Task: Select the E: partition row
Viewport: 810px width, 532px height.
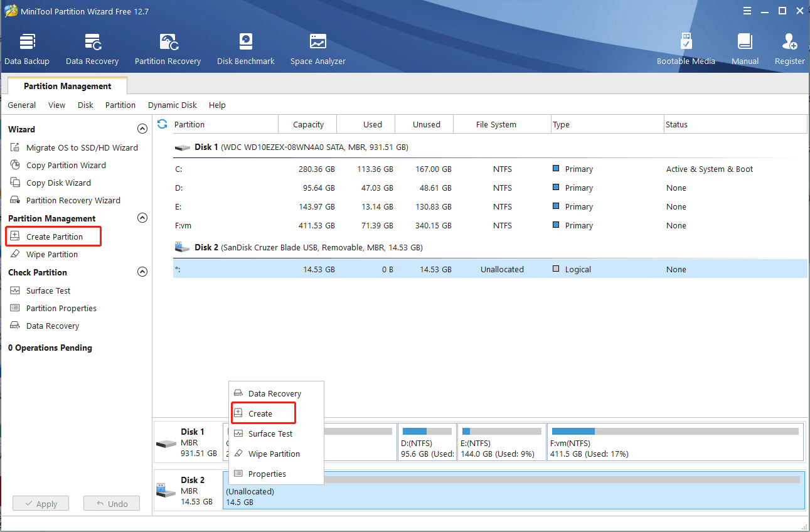Action: click(x=490, y=206)
